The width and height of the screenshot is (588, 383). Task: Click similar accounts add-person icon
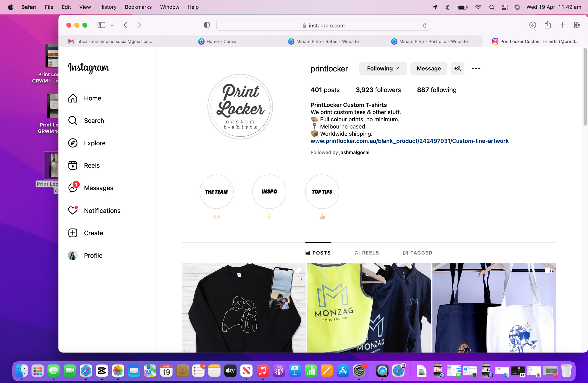[457, 68]
